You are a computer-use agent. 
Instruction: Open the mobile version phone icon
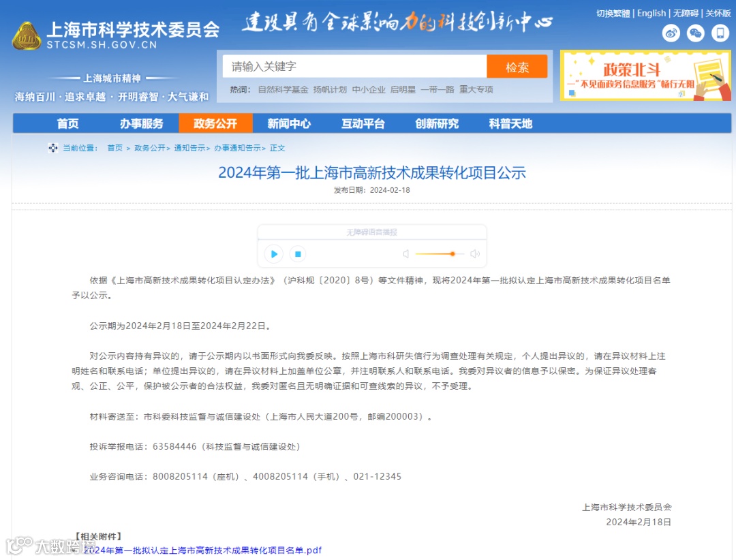720,33
